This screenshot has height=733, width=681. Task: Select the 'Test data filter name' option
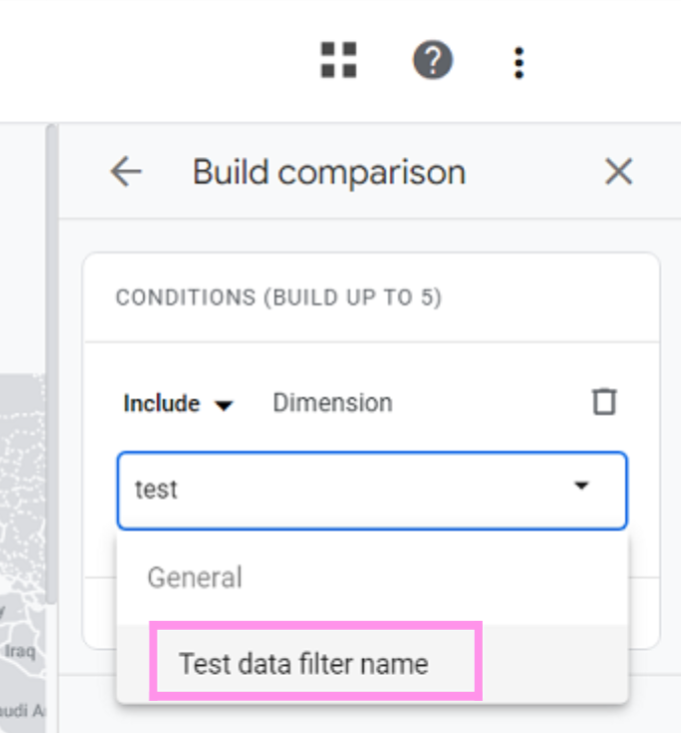(304, 663)
